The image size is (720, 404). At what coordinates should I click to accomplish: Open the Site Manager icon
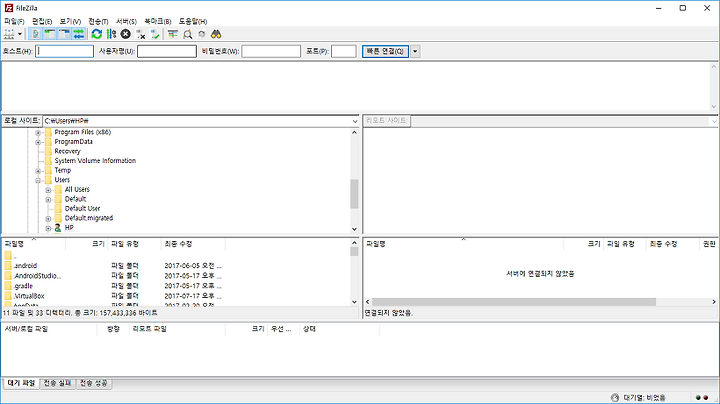click(x=9, y=34)
